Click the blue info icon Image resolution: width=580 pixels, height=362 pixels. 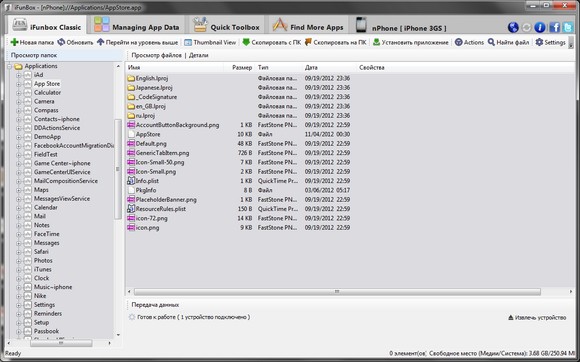(540, 27)
